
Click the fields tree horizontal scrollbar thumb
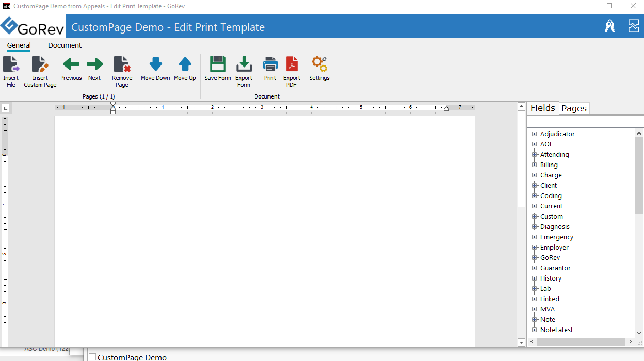coord(580,341)
